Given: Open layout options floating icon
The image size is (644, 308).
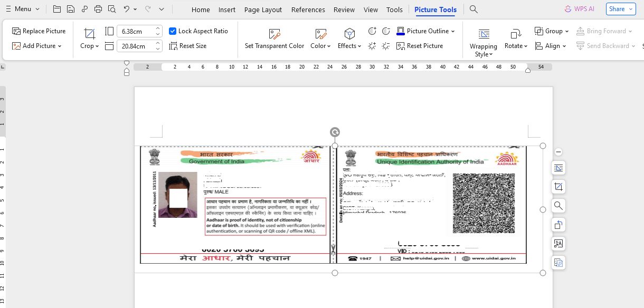Looking at the screenshot, I should (558, 168).
